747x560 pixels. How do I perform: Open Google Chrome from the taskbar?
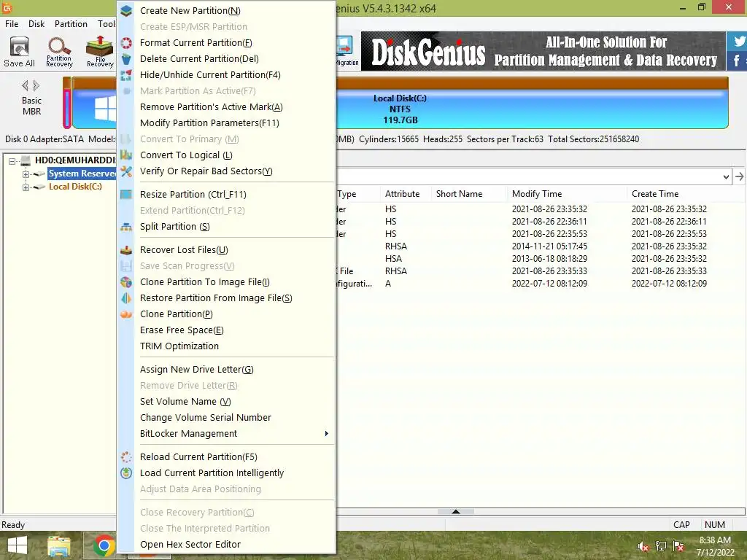[x=104, y=545]
